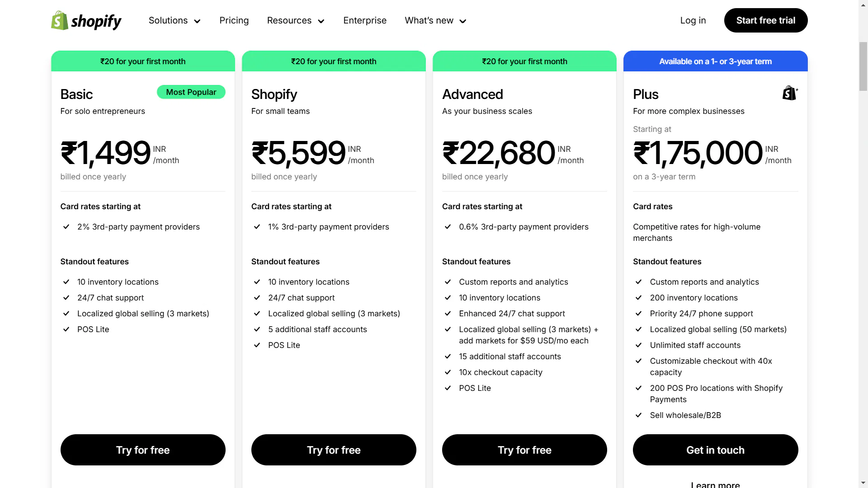Viewport: 868px width, 488px height.
Task: Go to the Pricing page
Action: tap(234, 21)
